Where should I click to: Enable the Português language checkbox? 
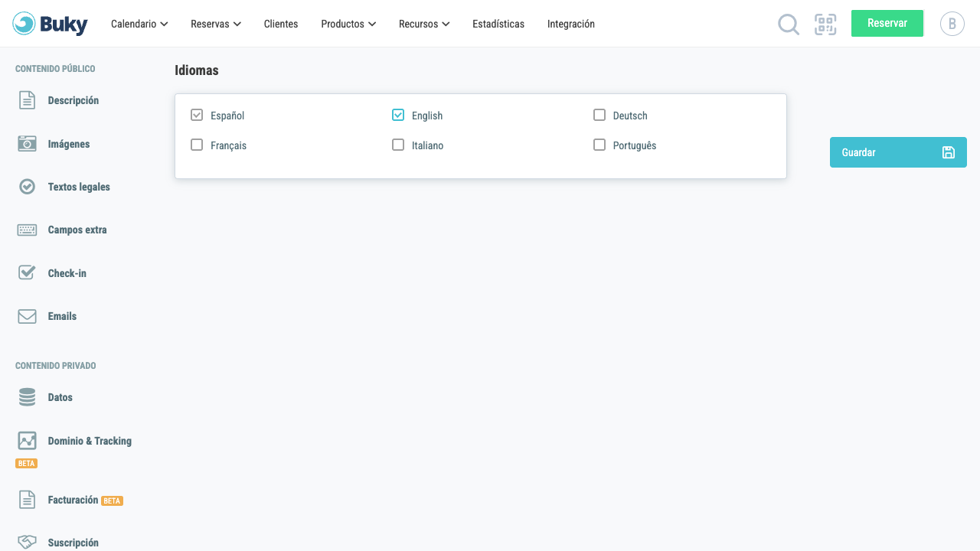(x=599, y=145)
